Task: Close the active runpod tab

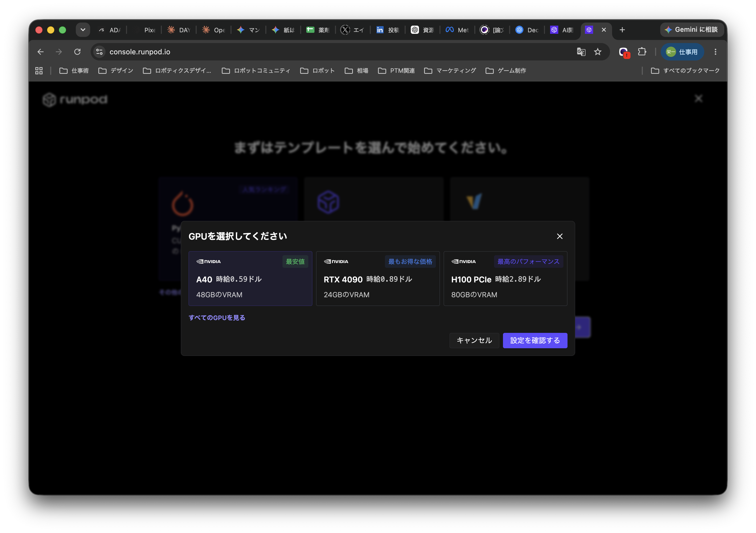Action: 604,30
